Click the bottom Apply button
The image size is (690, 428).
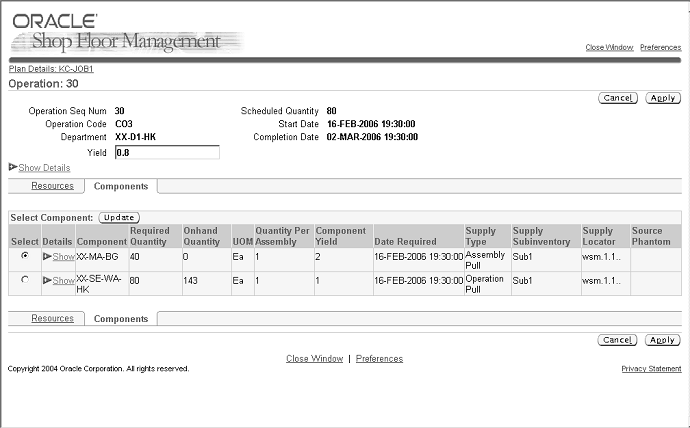[x=662, y=340]
